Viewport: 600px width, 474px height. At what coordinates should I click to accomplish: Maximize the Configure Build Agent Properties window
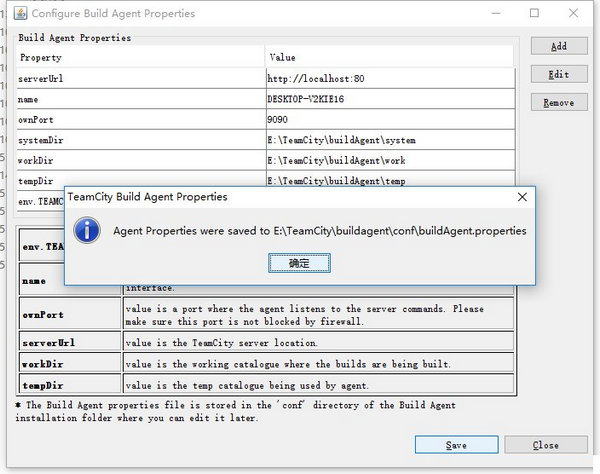[x=535, y=13]
